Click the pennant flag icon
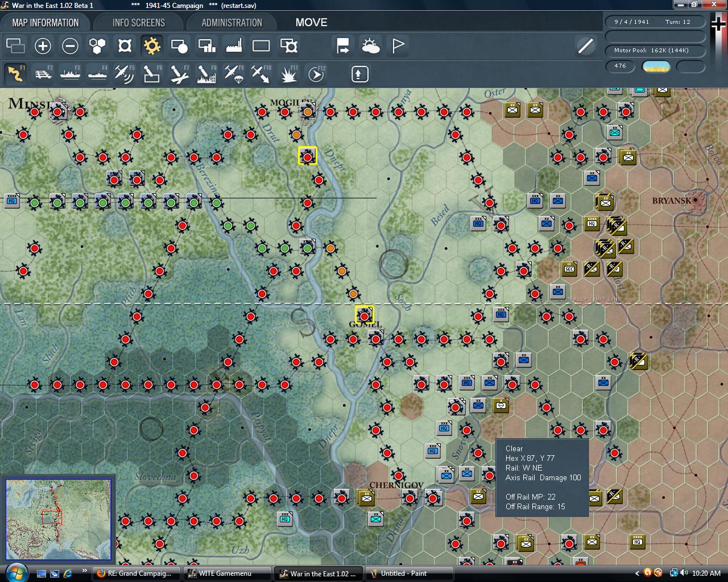Screen dimensions: 728x582 (398, 45)
